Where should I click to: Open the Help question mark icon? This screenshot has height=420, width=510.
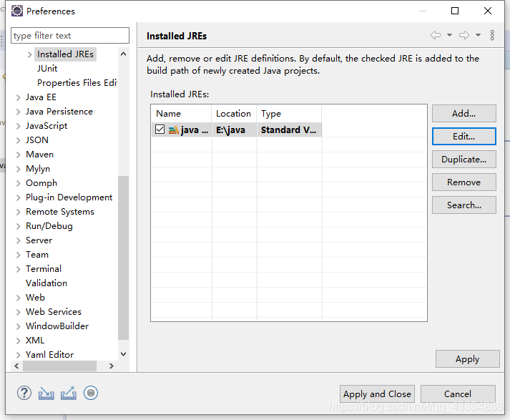tap(24, 393)
